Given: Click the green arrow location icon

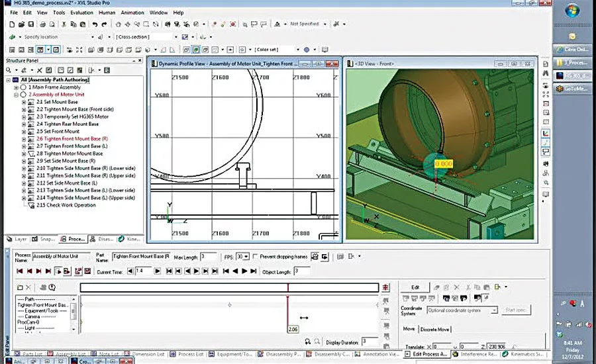Looking at the screenshot, I should (x=12, y=37).
